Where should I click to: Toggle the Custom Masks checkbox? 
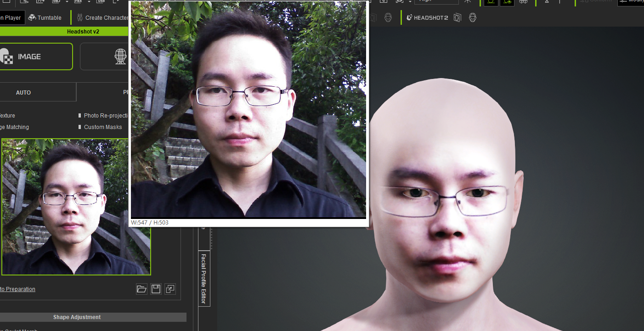click(x=80, y=127)
